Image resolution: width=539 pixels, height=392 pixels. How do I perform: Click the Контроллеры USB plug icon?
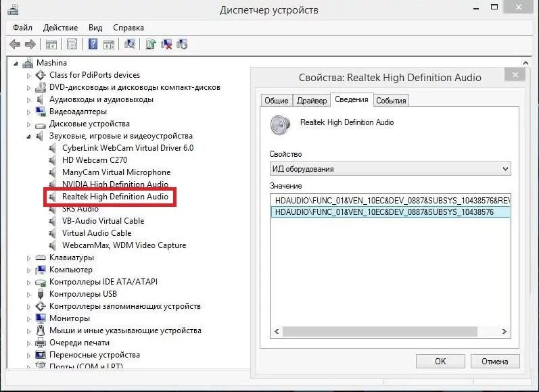(x=41, y=294)
